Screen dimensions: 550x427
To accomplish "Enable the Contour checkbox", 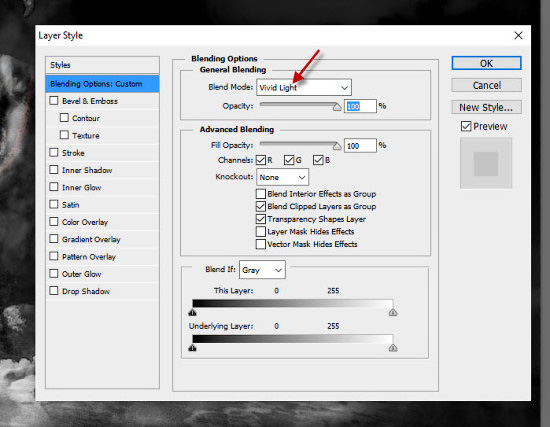I will [x=64, y=118].
